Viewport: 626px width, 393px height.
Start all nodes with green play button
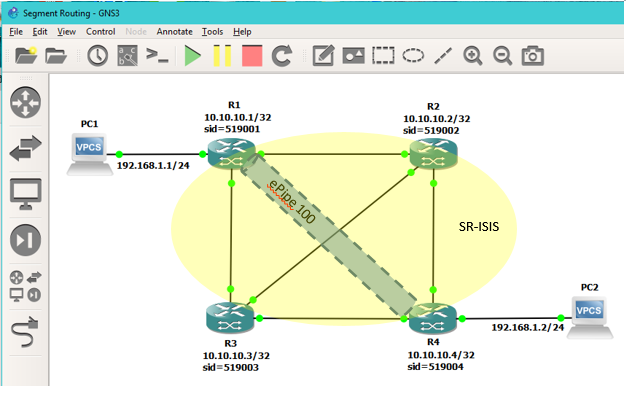(192, 56)
